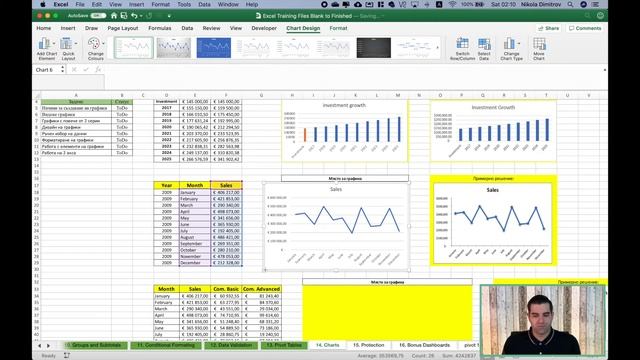Expand the chart styles gallery arrow
640x360 pixels.
tap(438, 48)
